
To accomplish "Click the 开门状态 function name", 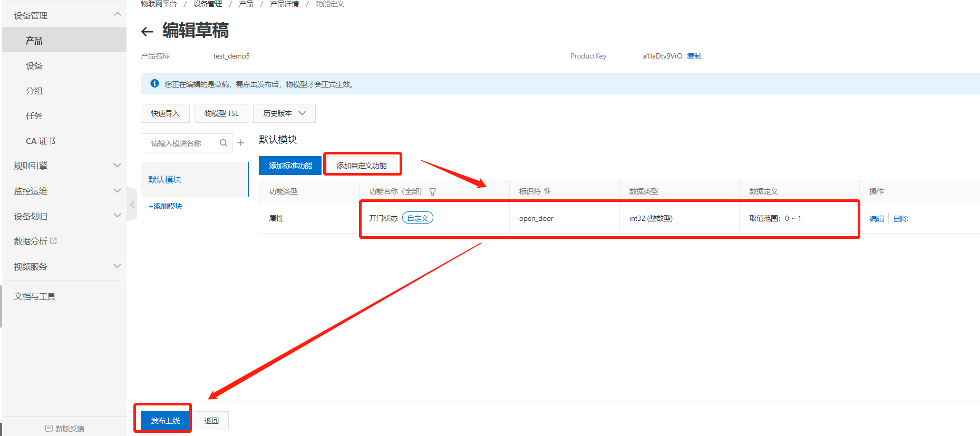I will coord(383,218).
